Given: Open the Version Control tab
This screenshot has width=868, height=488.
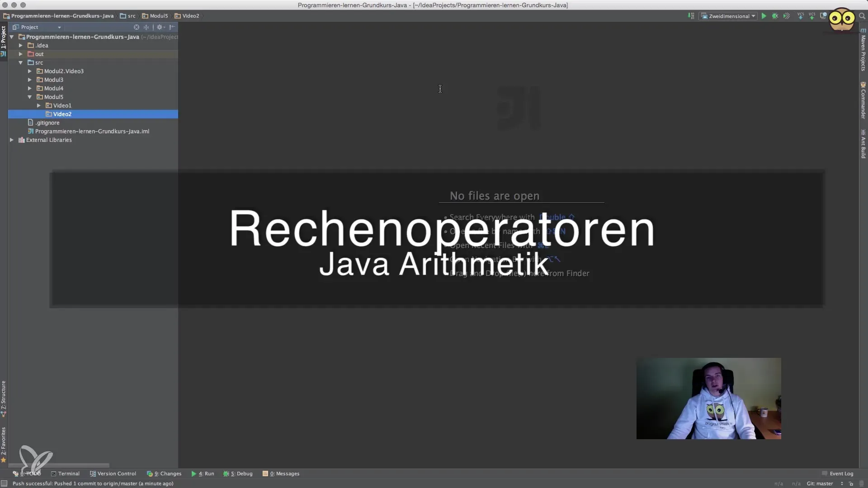Looking at the screenshot, I should tap(113, 474).
